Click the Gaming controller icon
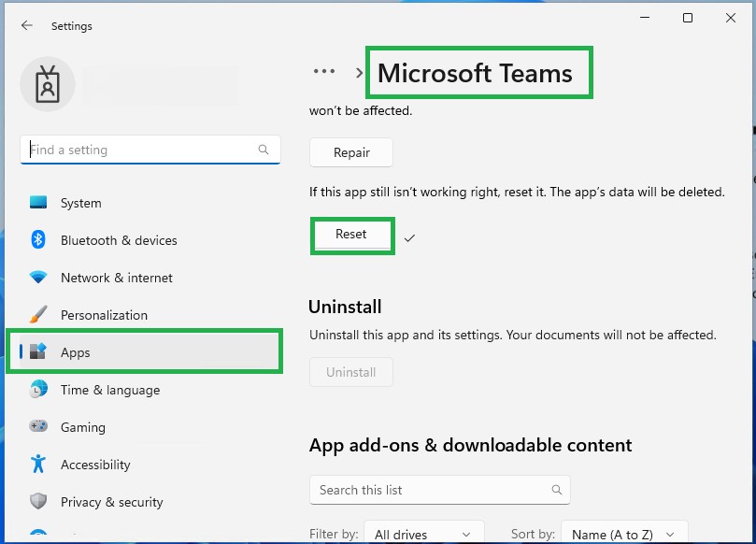The height and width of the screenshot is (544, 756). 38,426
